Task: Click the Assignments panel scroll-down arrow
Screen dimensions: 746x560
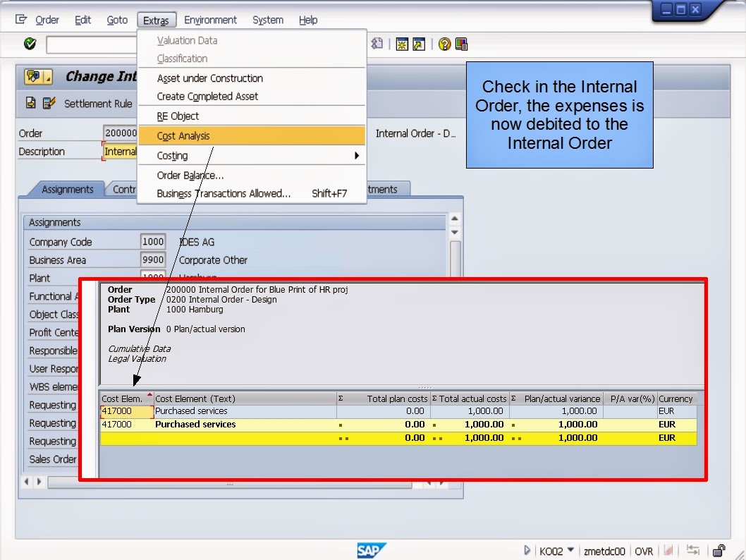Action: pyautogui.click(x=455, y=232)
